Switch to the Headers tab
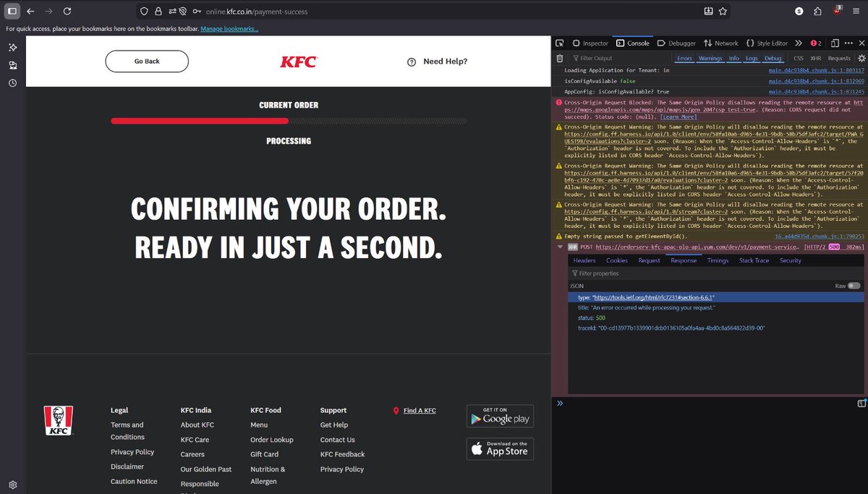868x494 pixels. pos(583,260)
